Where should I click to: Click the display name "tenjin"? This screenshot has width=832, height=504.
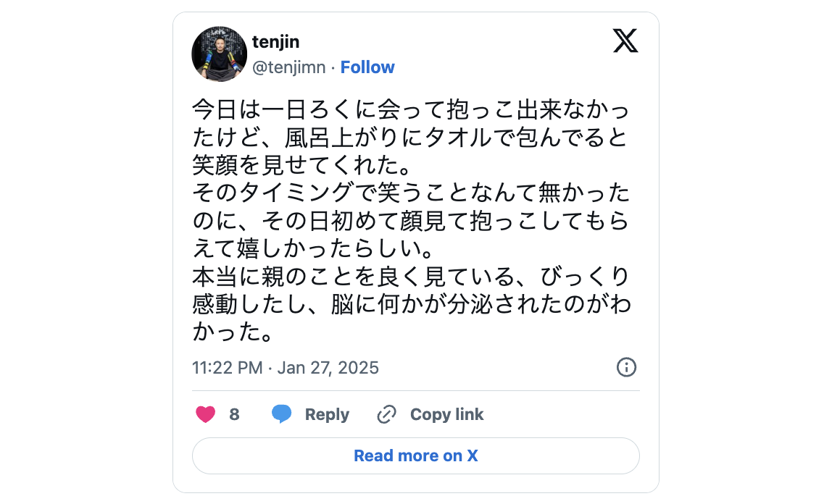pos(275,42)
